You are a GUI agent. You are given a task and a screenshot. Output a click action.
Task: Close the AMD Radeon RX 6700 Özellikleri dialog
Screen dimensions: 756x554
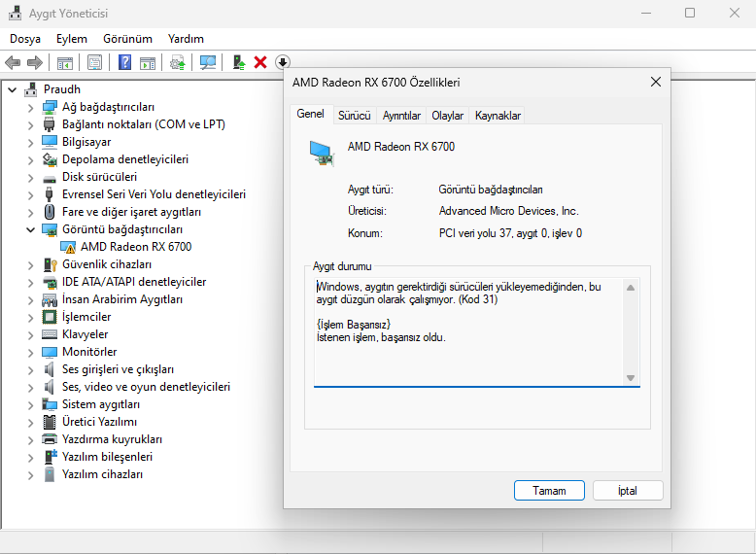click(x=656, y=82)
